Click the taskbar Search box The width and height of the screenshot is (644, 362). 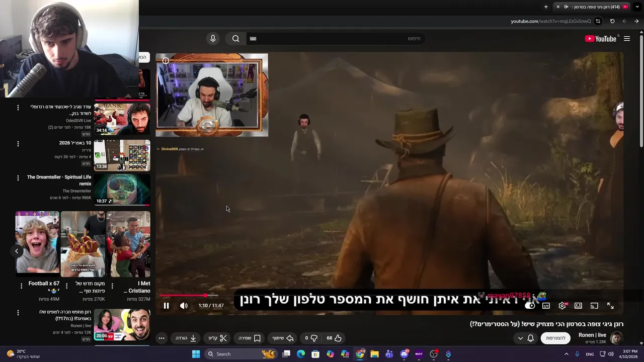[242, 354]
